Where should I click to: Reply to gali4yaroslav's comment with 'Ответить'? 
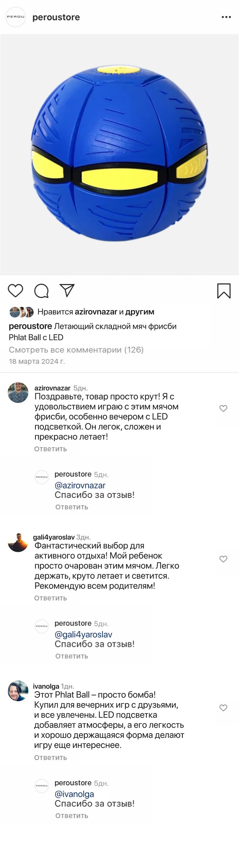pyautogui.click(x=50, y=598)
